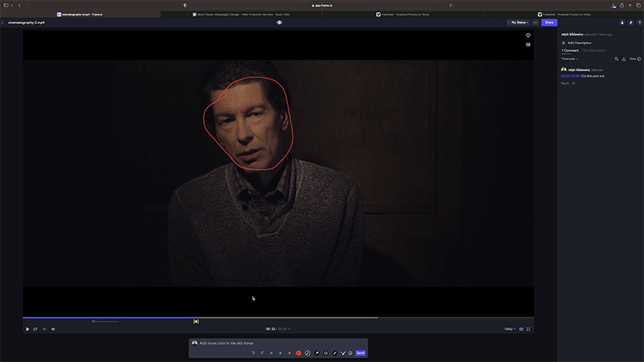Switch to the third browser tab Vimeo
This screenshot has height=362, width=644.
[x=402, y=14]
